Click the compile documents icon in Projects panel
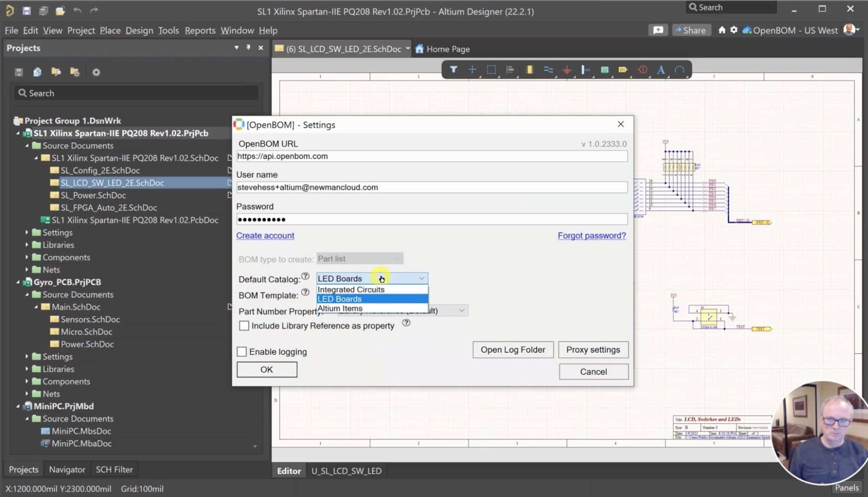Screen dimensions: 868x497 pyautogui.click(x=37, y=72)
